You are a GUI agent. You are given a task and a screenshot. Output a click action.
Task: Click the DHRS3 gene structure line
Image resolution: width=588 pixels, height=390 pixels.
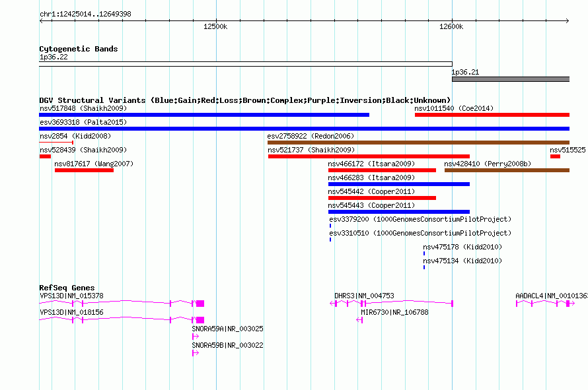tap(392, 303)
